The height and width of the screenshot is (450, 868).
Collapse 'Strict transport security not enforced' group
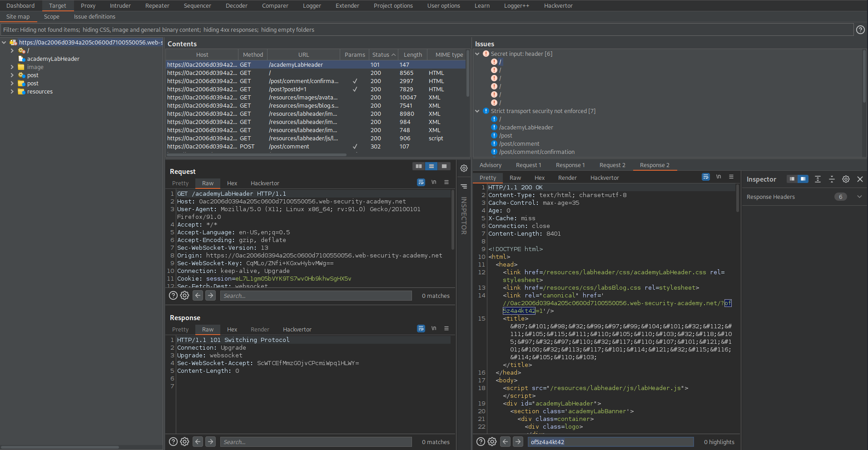[x=477, y=111]
